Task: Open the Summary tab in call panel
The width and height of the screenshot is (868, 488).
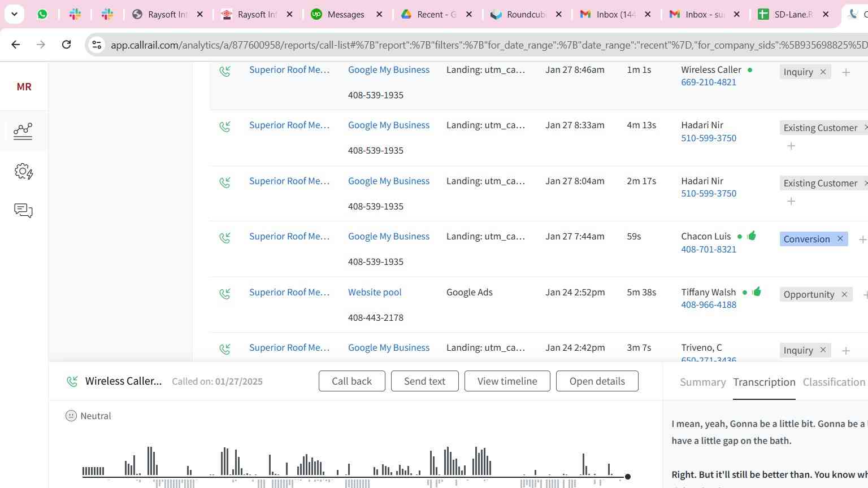Action: 703,382
